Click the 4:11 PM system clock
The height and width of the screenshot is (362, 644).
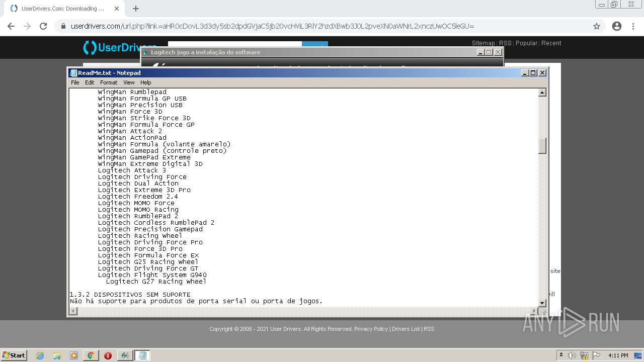click(618, 355)
